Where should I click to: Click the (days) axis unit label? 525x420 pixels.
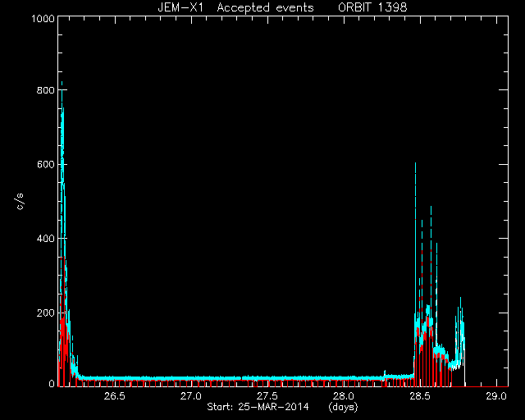tap(343, 407)
